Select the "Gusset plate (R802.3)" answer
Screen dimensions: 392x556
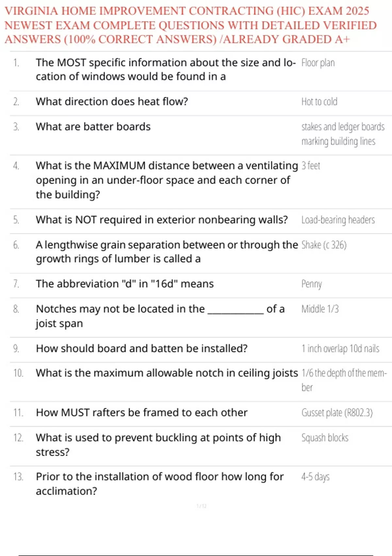pyautogui.click(x=337, y=413)
